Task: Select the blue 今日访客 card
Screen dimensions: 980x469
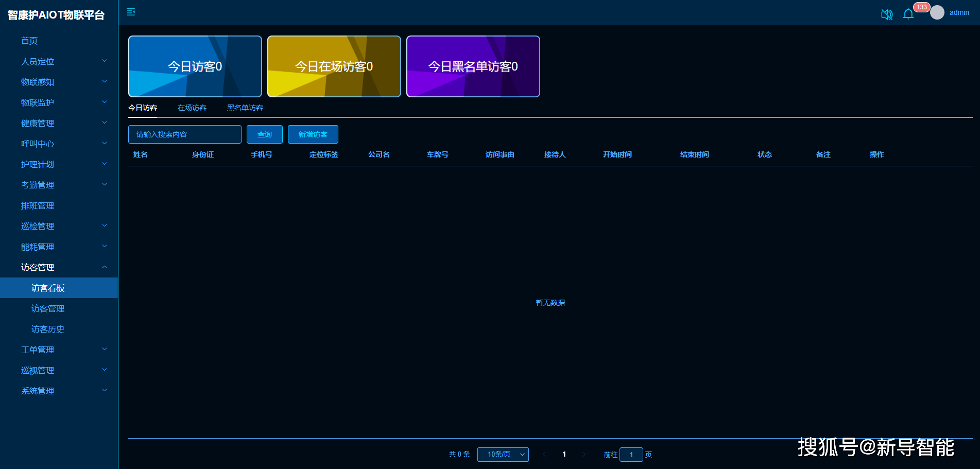Action: pos(195,66)
